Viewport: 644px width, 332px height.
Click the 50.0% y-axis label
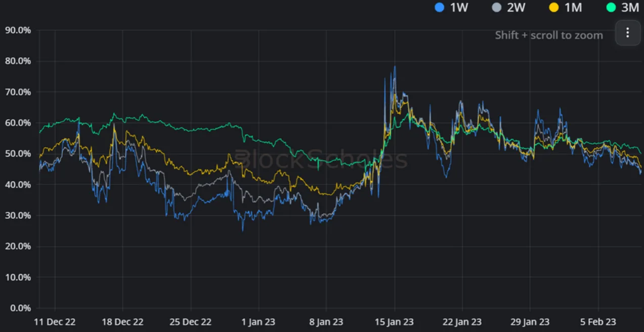(x=18, y=154)
